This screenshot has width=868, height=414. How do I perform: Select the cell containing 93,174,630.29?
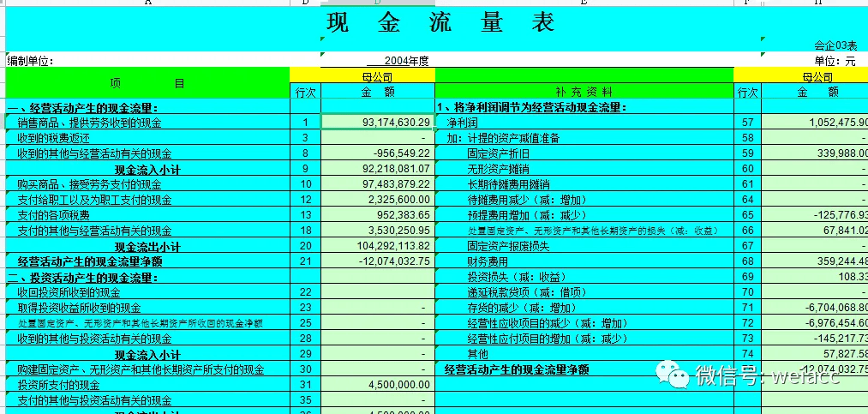tap(378, 123)
